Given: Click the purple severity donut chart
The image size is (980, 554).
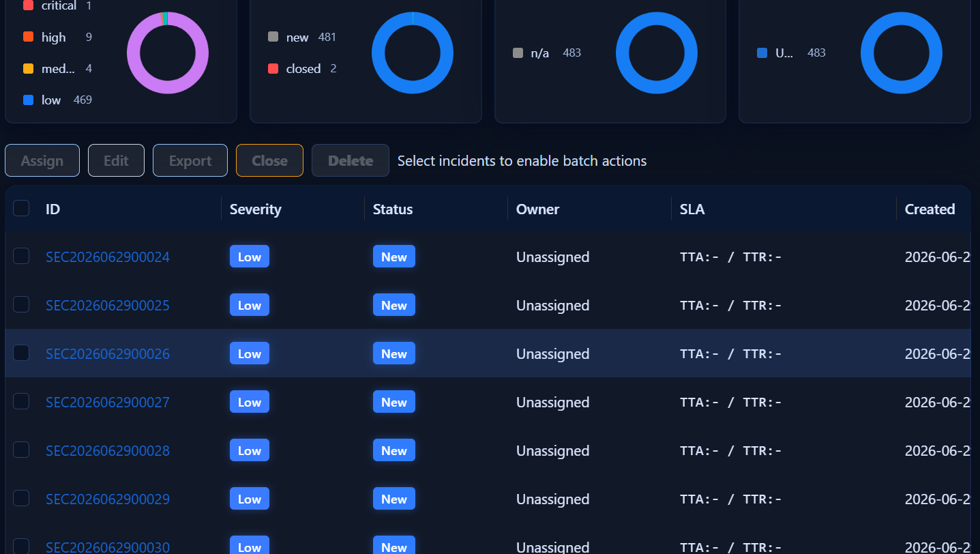Looking at the screenshot, I should click(x=168, y=53).
